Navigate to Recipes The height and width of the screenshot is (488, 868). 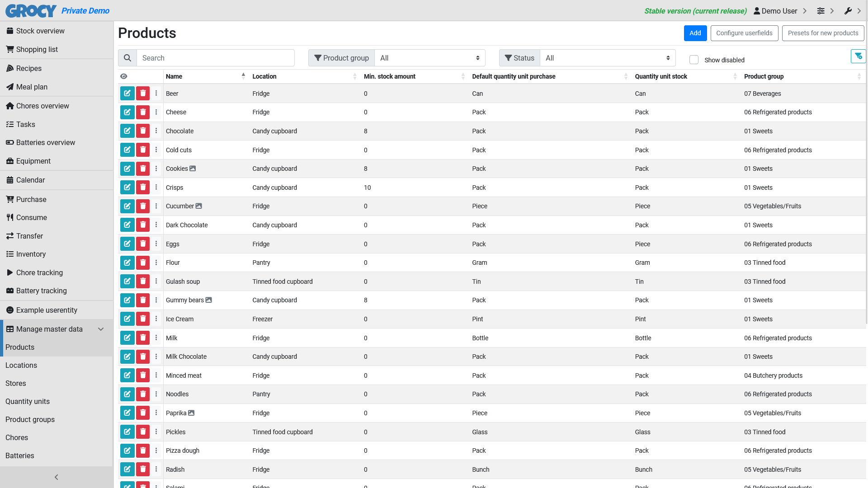(x=57, y=68)
